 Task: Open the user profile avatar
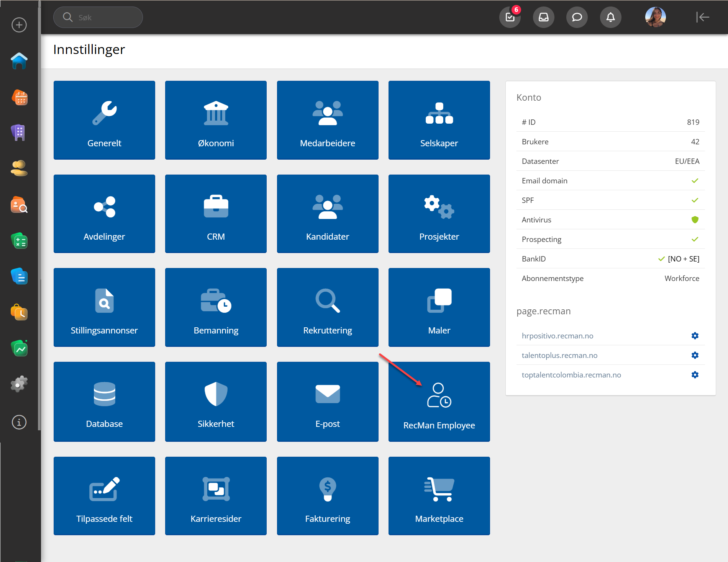(655, 17)
